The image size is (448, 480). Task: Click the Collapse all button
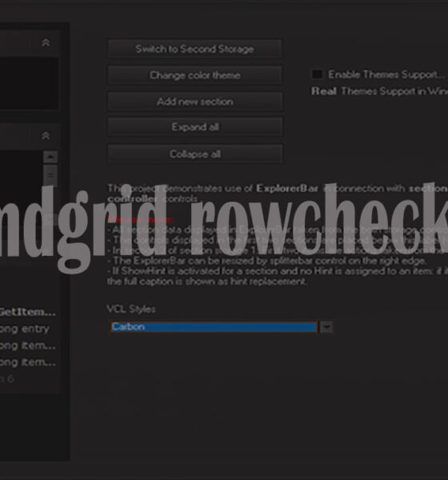[194, 154]
